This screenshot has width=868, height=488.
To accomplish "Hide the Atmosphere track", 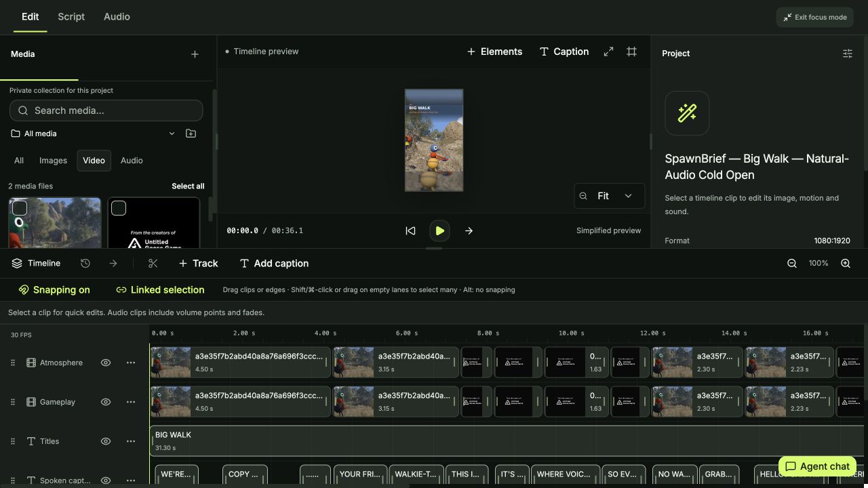I will pyautogui.click(x=106, y=363).
